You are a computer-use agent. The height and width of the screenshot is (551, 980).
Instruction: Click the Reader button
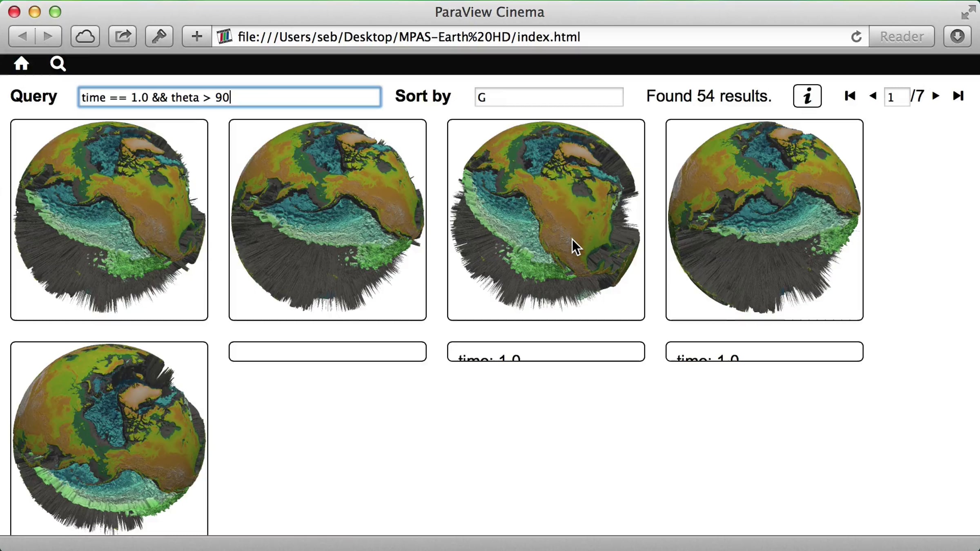[902, 37]
